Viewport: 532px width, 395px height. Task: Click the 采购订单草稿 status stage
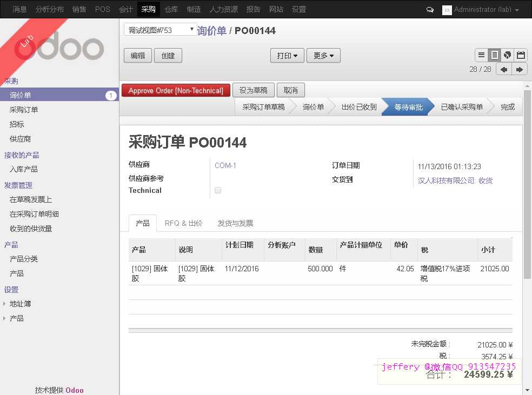coord(263,107)
